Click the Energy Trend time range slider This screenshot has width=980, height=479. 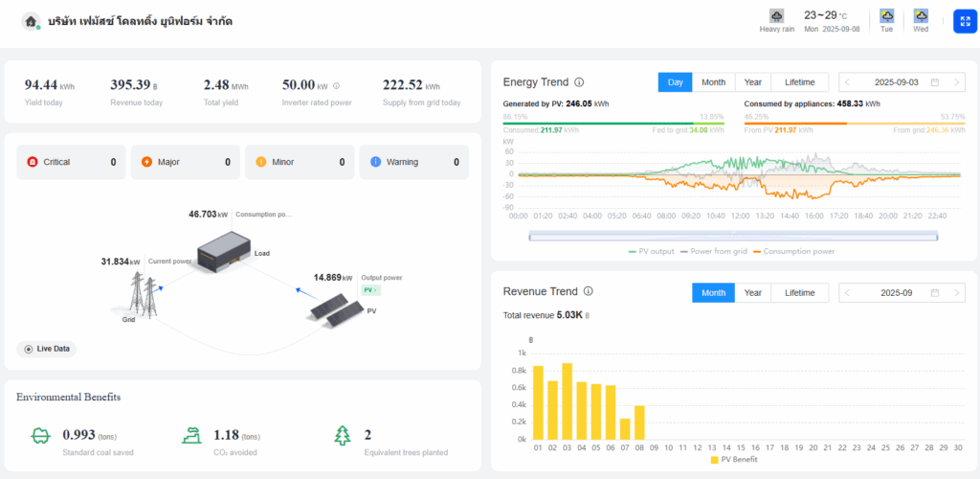point(732,235)
